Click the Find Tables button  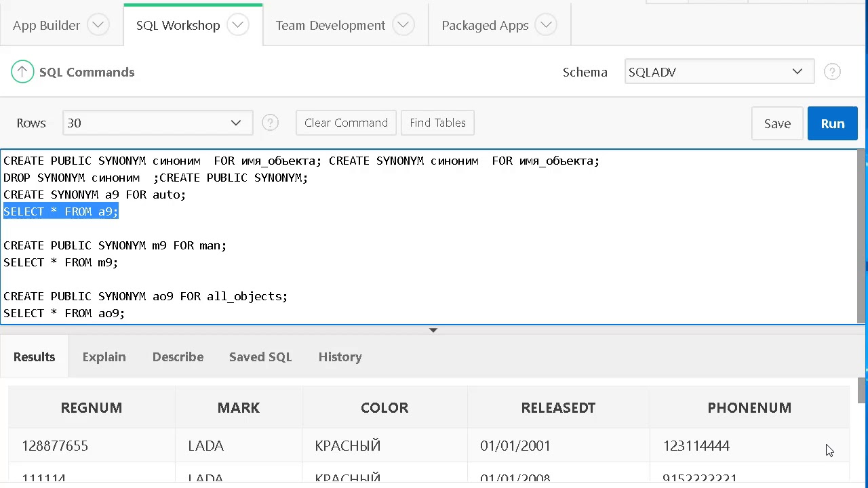pyautogui.click(x=437, y=123)
